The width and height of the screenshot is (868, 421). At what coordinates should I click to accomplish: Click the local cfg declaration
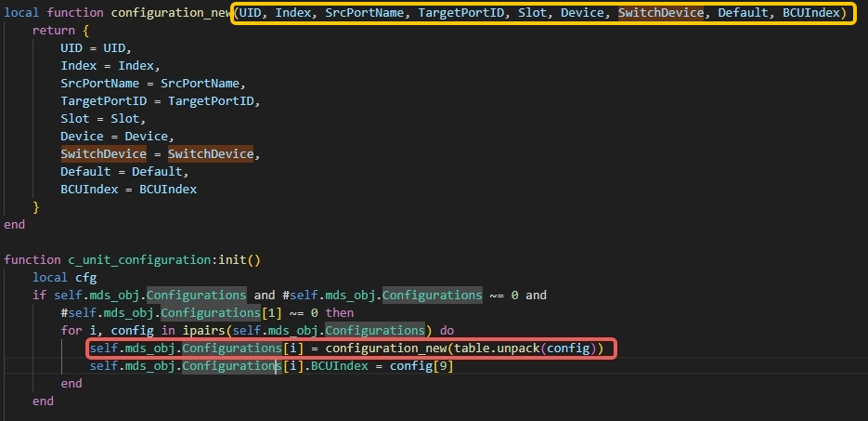tap(65, 277)
